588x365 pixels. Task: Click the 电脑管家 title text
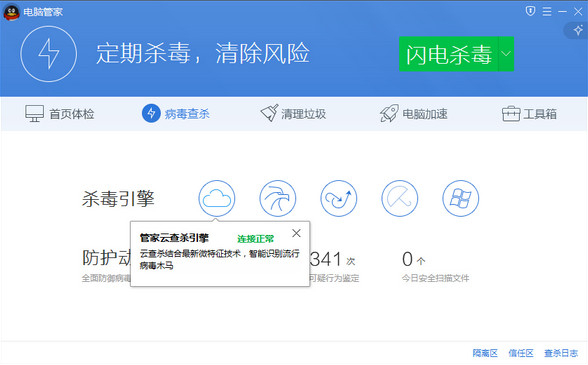pyautogui.click(x=43, y=12)
